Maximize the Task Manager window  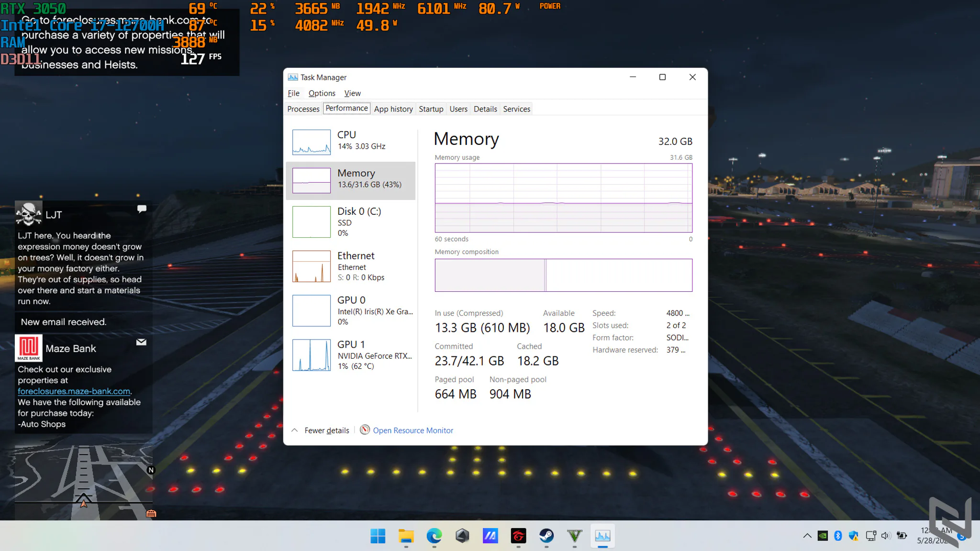662,77
